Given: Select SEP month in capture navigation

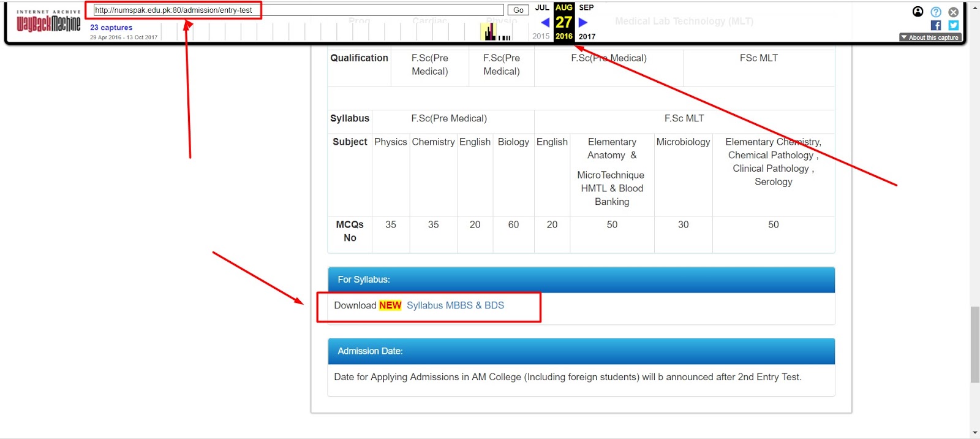Looking at the screenshot, I should pos(586,8).
